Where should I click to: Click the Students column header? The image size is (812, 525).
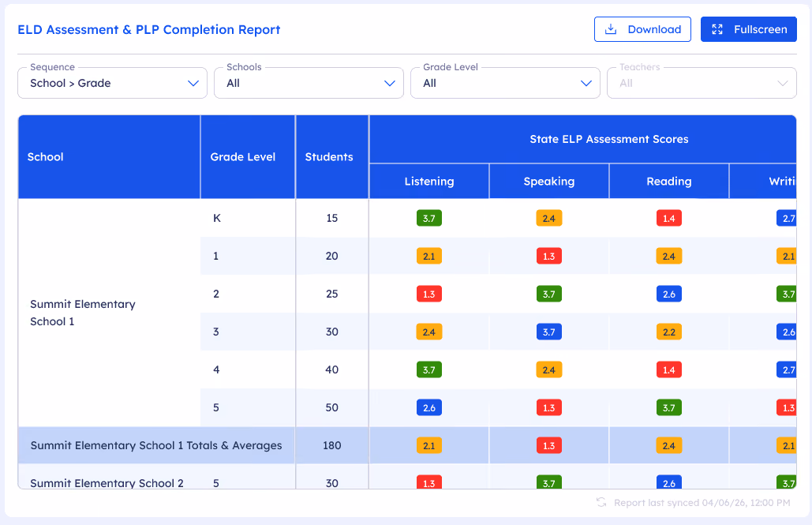pyautogui.click(x=332, y=157)
